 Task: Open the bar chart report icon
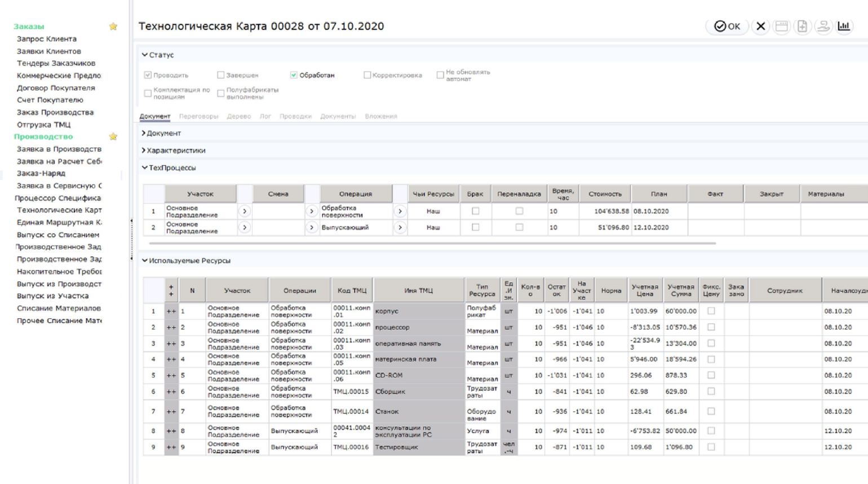tap(844, 26)
